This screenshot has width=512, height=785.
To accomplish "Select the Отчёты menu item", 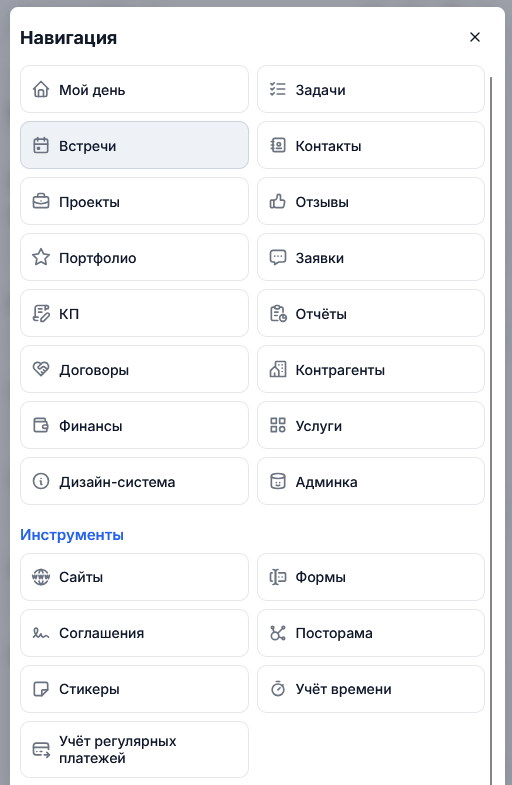I will click(x=371, y=313).
